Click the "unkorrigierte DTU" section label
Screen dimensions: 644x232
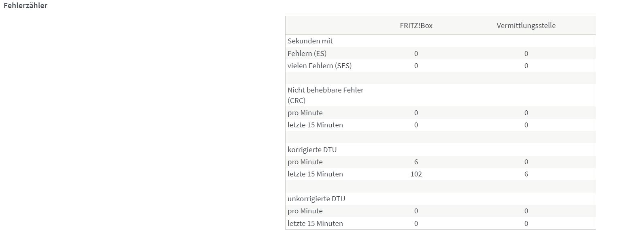click(x=316, y=199)
